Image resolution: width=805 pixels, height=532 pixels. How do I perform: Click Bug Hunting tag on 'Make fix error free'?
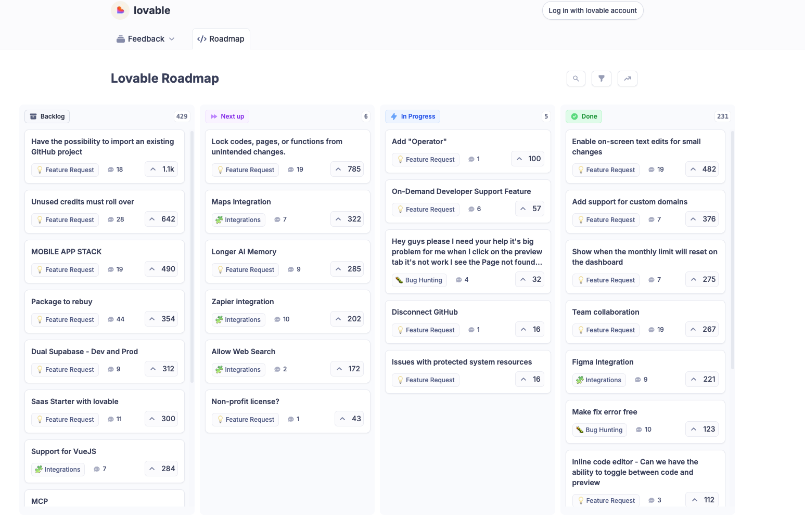(599, 430)
